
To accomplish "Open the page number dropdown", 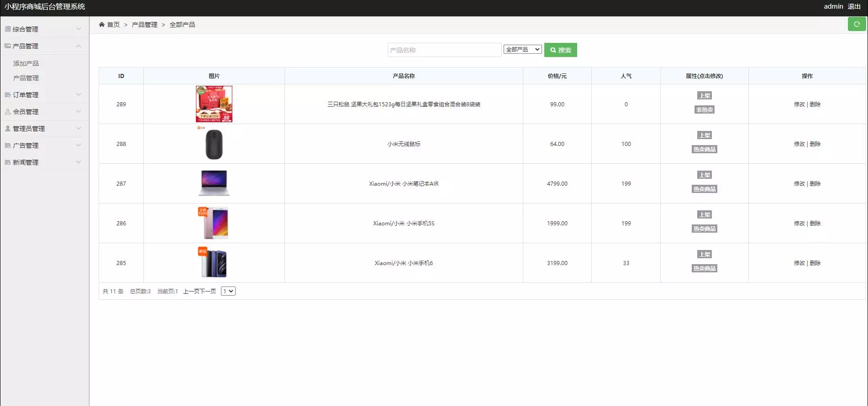I will tap(228, 291).
